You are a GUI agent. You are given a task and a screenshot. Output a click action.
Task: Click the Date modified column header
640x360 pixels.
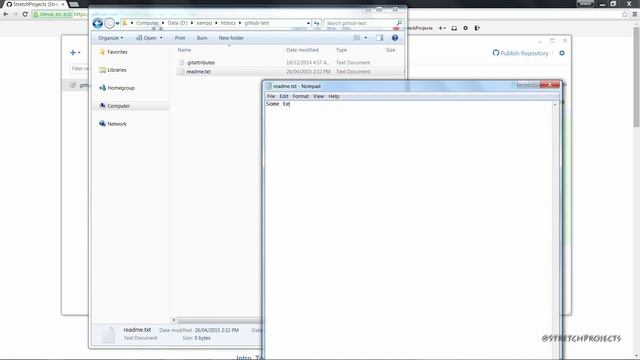coord(302,50)
